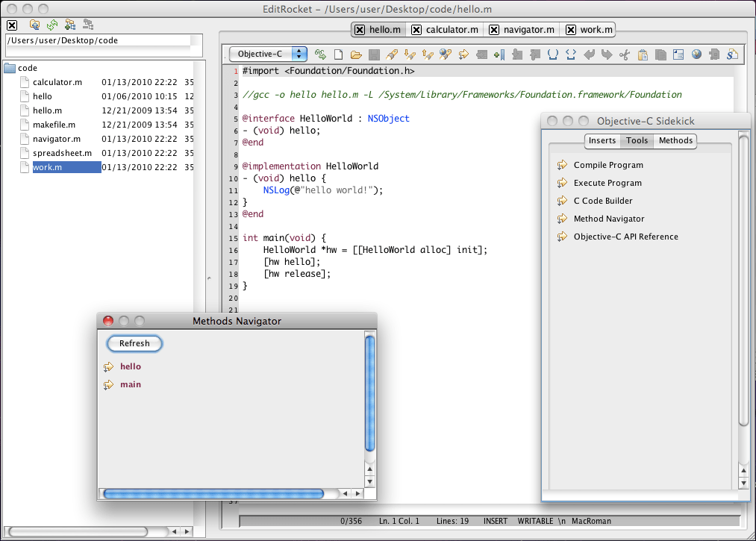756x541 pixels.
Task: Switch to the work.m editor tab
Action: coord(596,30)
